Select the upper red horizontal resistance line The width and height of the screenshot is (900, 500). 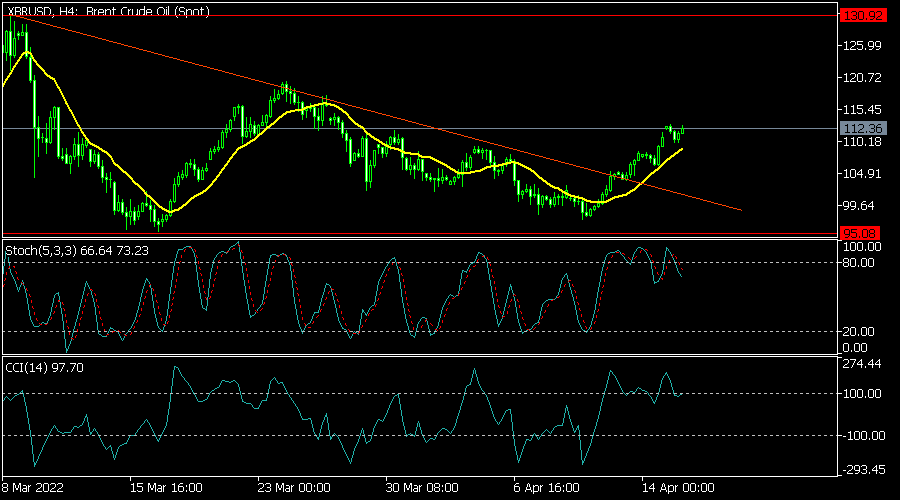click(x=419, y=15)
